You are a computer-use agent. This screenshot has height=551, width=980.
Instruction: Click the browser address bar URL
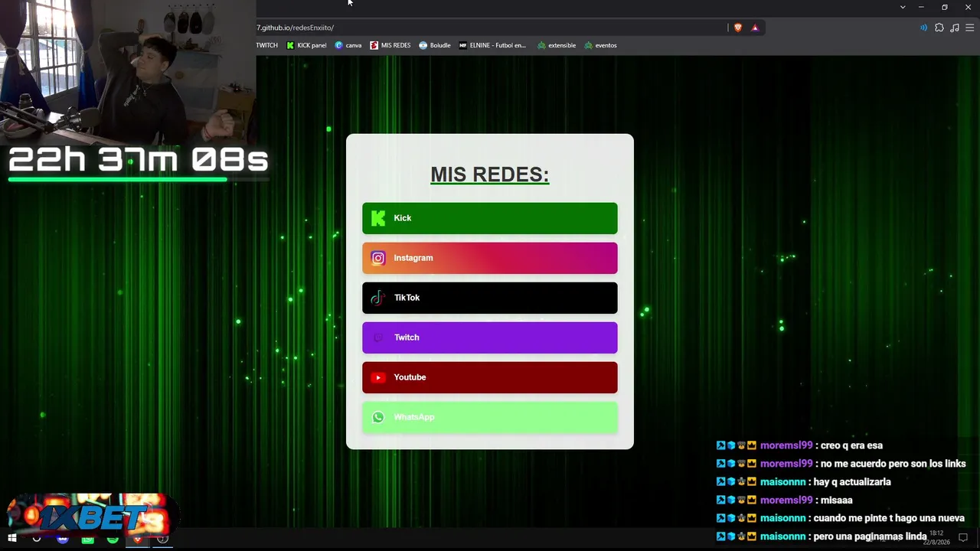pyautogui.click(x=296, y=28)
